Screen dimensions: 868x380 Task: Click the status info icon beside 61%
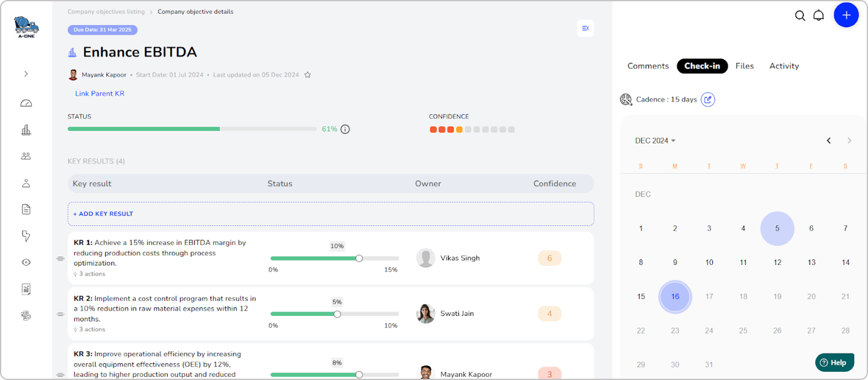345,129
